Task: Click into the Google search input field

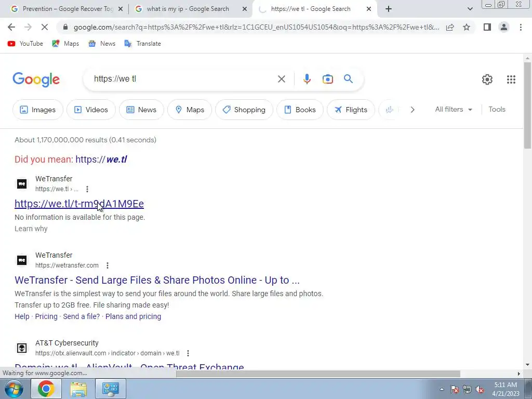Action: [183, 79]
